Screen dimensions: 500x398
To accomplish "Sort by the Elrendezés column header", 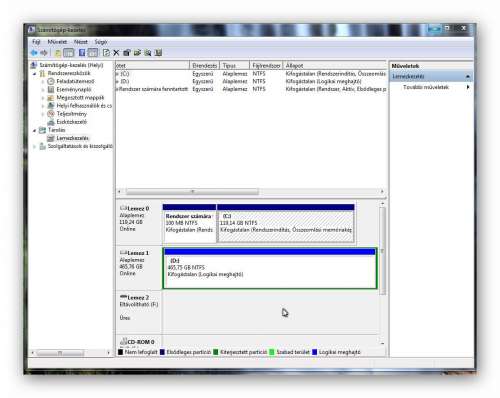I will 204,65.
